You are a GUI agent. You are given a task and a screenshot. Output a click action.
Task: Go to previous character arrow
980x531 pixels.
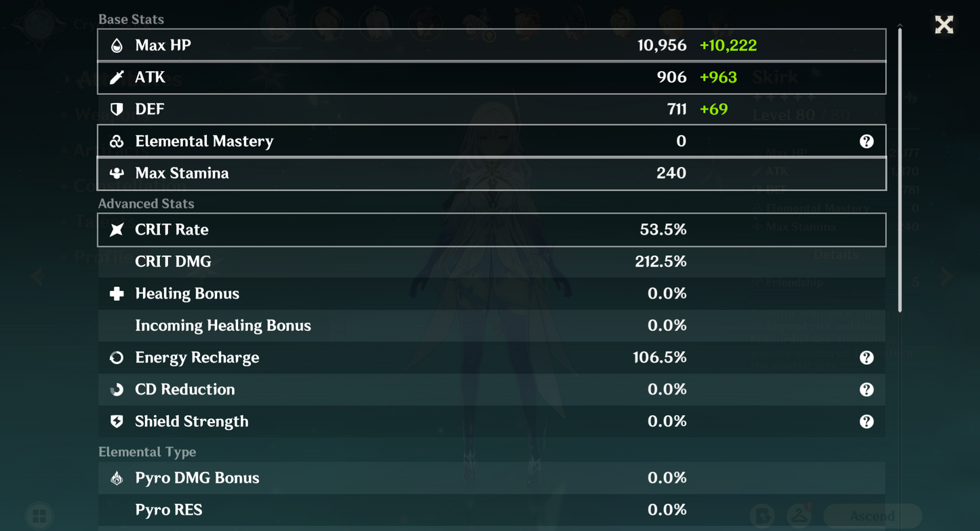click(37, 277)
